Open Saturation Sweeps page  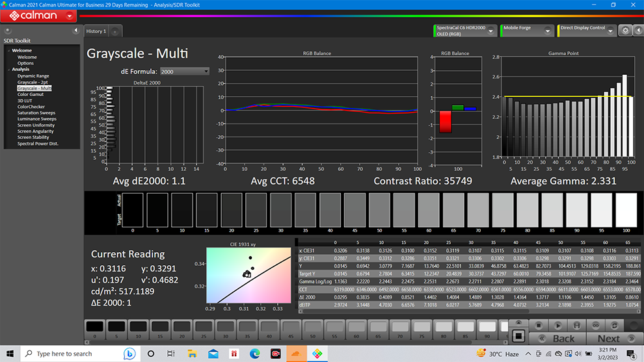click(x=36, y=113)
